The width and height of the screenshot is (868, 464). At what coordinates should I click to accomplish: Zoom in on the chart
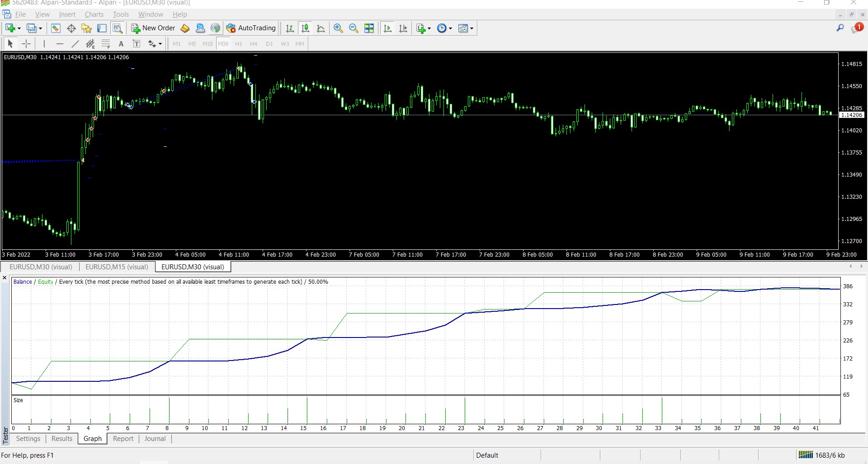[338, 28]
